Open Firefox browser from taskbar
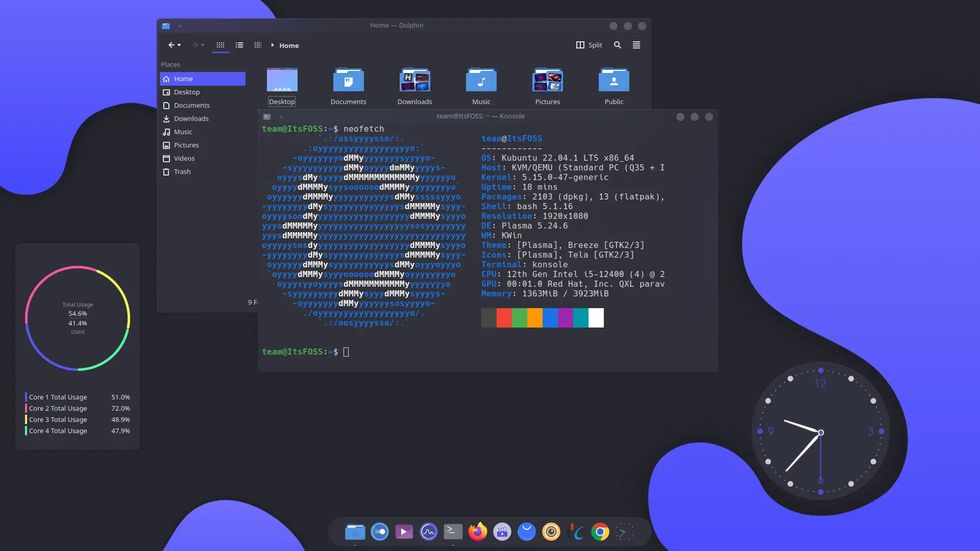 (477, 532)
